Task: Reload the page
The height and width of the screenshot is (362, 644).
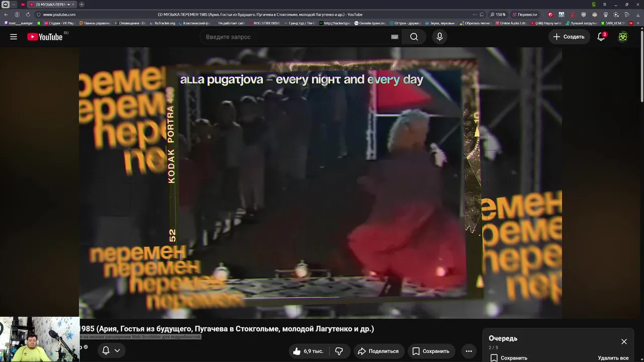Action: 28,15
